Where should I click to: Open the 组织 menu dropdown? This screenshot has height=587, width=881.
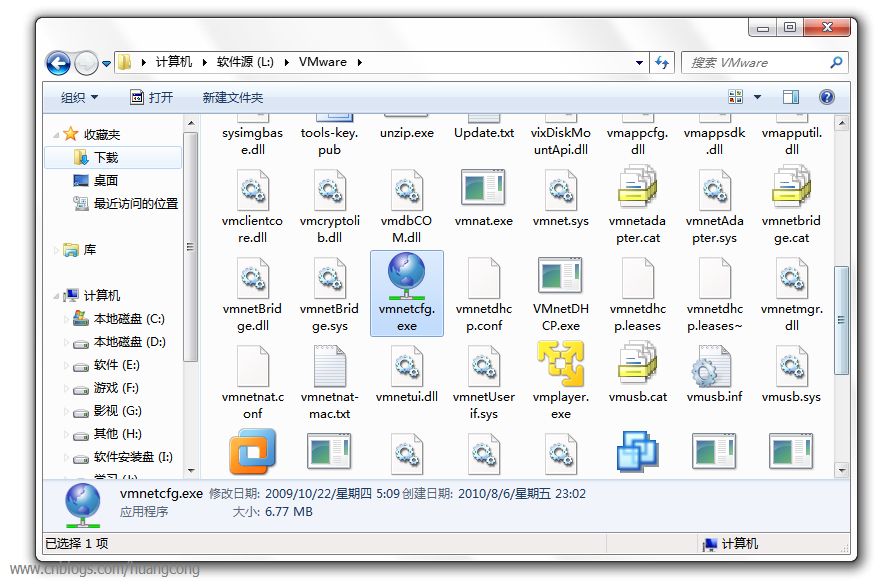[x=79, y=98]
